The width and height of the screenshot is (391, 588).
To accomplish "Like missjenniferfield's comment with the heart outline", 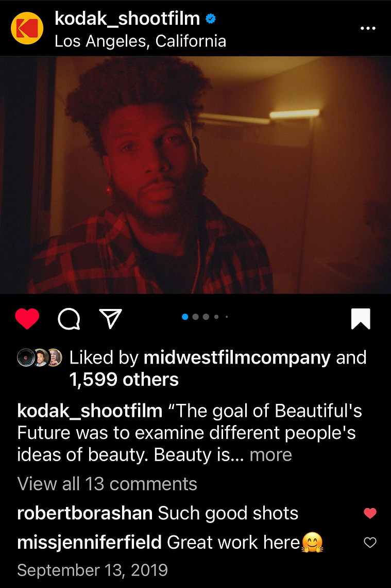I will 370,542.
